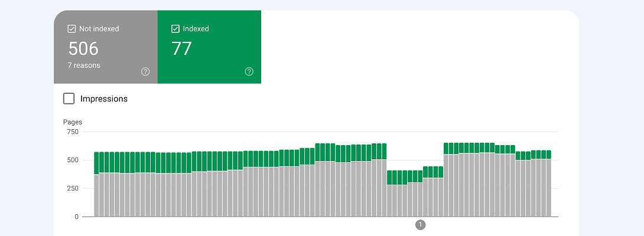Click the Impressions label text
The image size is (644, 236).
point(104,99)
